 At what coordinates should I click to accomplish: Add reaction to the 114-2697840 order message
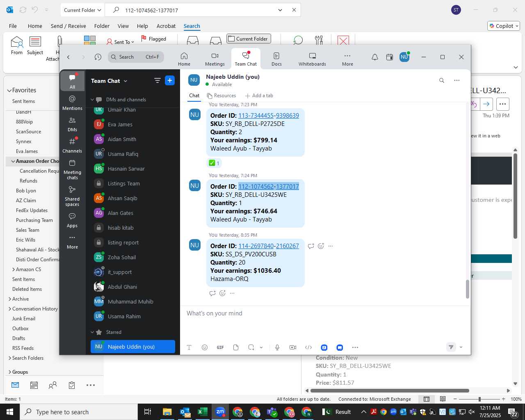pyautogui.click(x=321, y=246)
